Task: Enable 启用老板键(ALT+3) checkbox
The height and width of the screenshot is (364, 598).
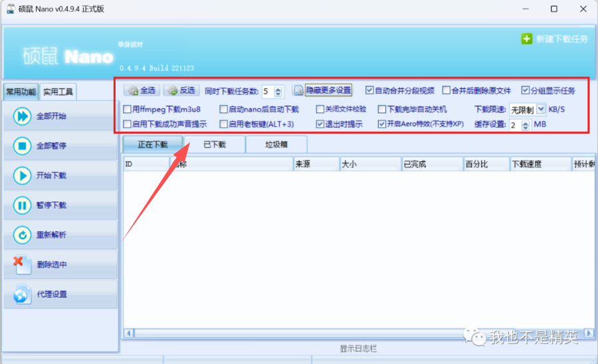Action: tap(224, 124)
